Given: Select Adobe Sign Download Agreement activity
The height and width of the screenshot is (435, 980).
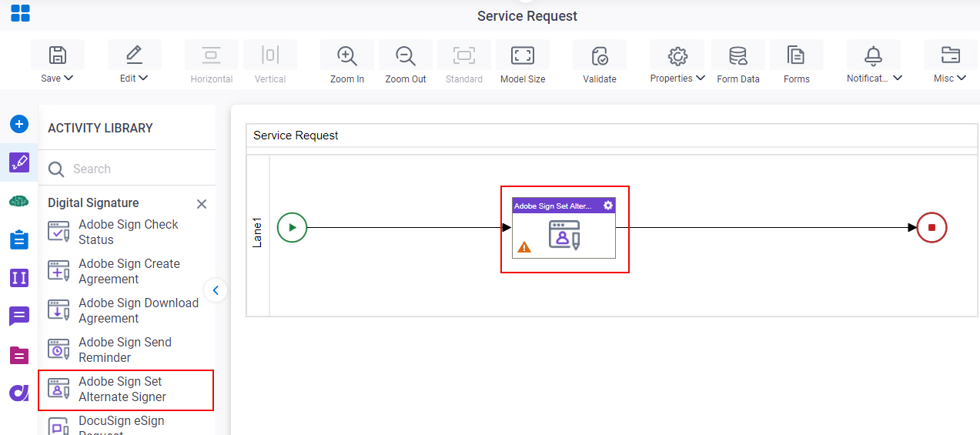Looking at the screenshot, I should (x=126, y=310).
